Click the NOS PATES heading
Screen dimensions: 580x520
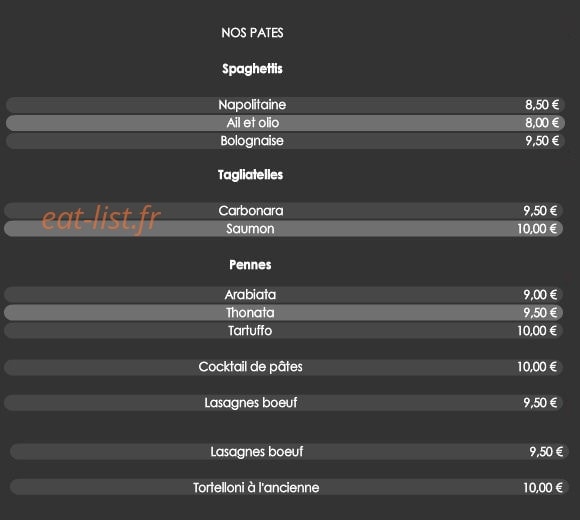252,33
